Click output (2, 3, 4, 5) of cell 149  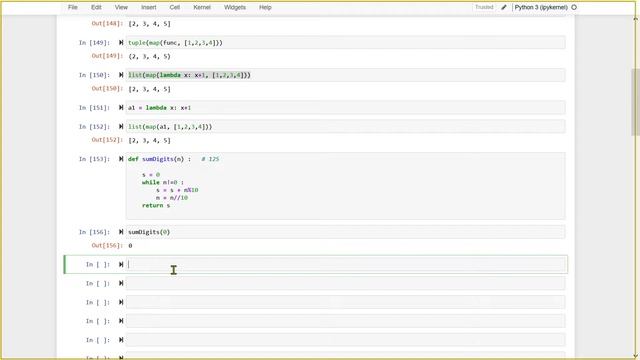pyautogui.click(x=149, y=56)
